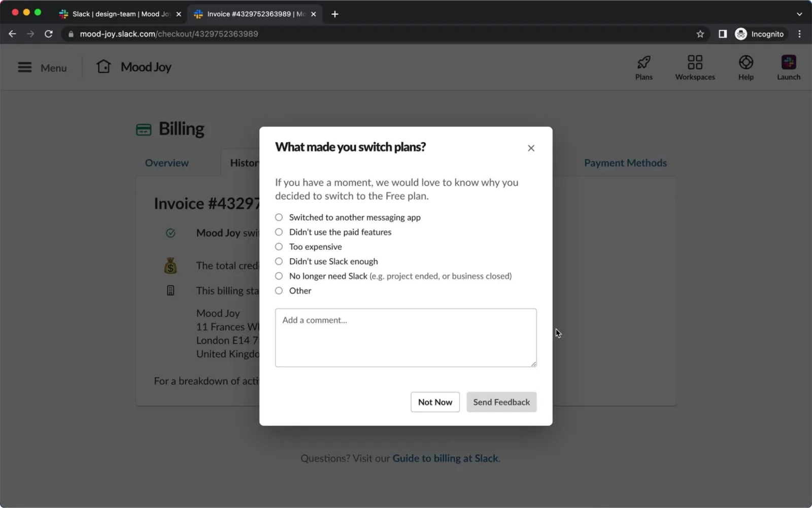Click the money bag credit icon
This screenshot has width=812, height=508.
(171, 266)
